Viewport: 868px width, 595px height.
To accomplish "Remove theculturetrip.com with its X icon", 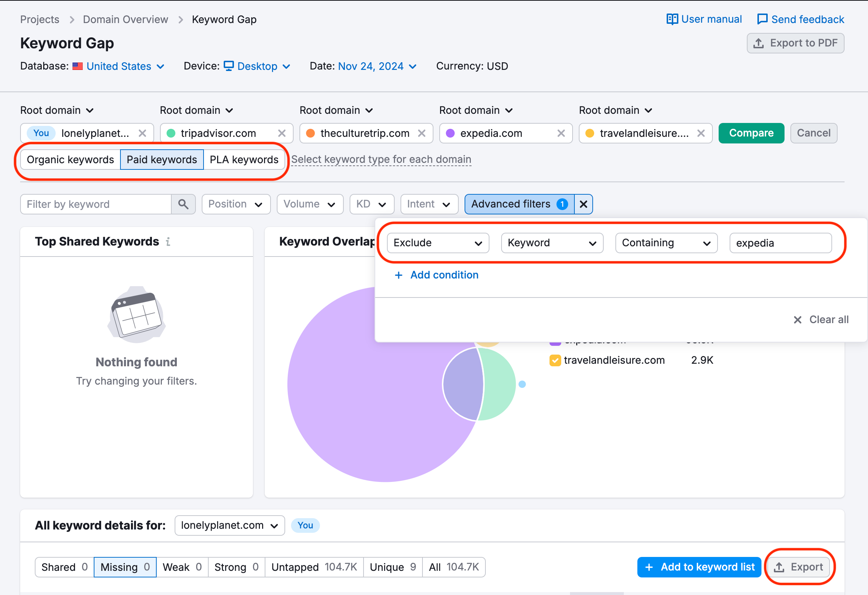I will click(x=422, y=133).
